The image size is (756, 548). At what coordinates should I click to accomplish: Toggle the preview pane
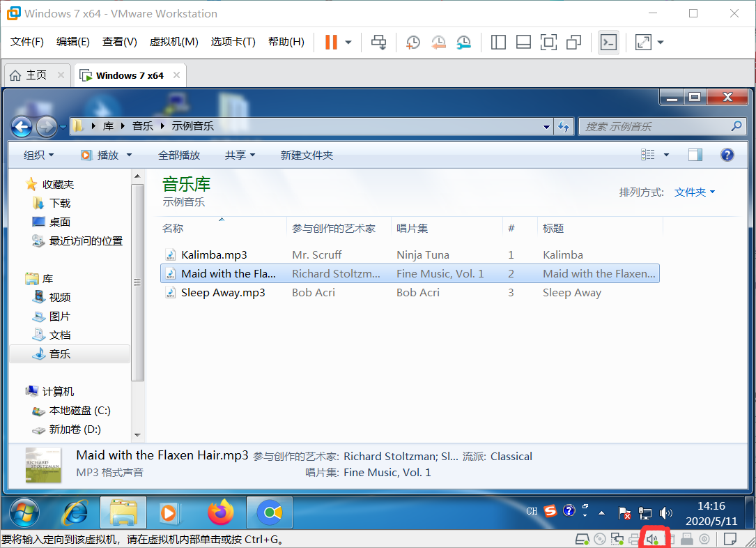[695, 155]
